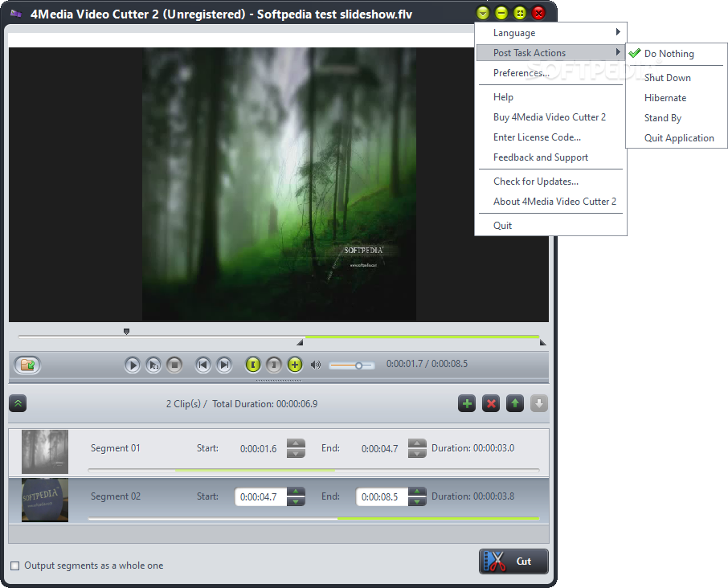Open a video file with the folder icon

(27, 365)
